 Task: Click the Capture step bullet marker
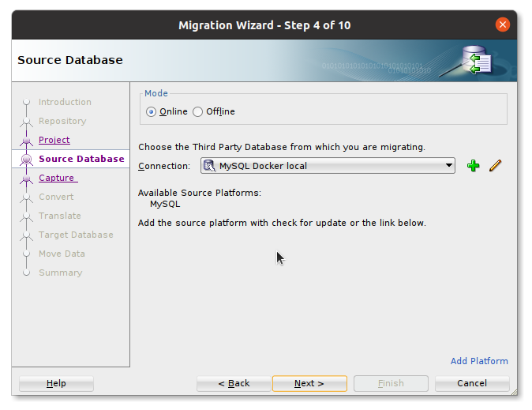point(26,179)
